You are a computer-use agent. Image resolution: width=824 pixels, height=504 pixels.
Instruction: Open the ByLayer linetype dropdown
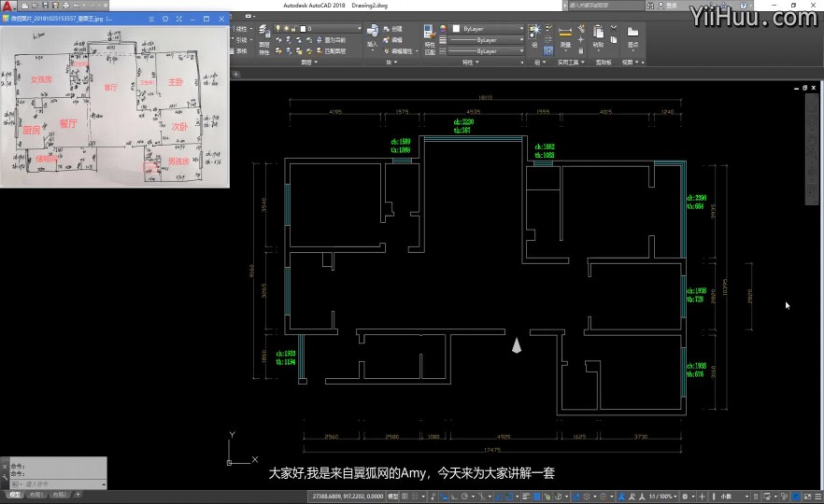pos(486,51)
